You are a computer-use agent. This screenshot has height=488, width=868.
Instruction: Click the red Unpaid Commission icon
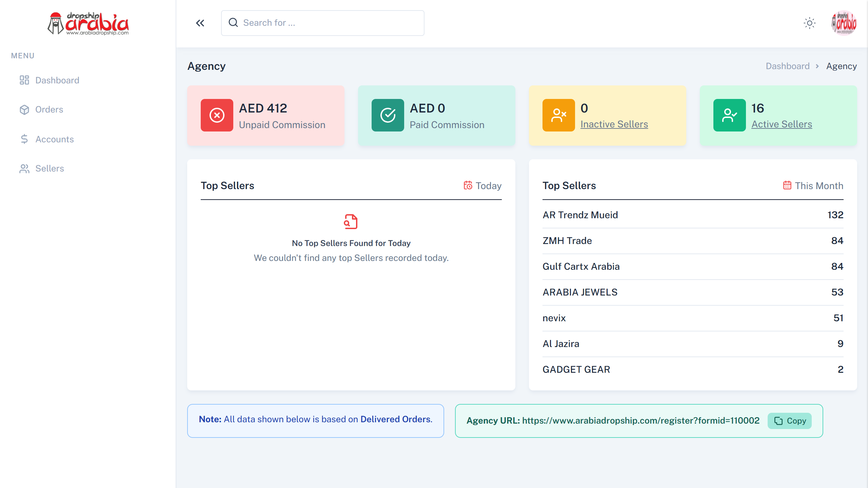click(x=217, y=115)
